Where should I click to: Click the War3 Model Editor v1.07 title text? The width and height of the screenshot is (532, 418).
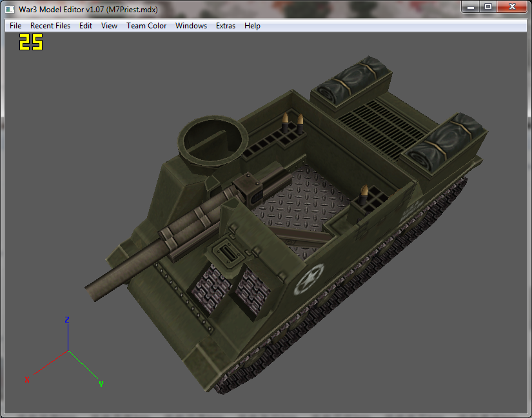pos(88,10)
